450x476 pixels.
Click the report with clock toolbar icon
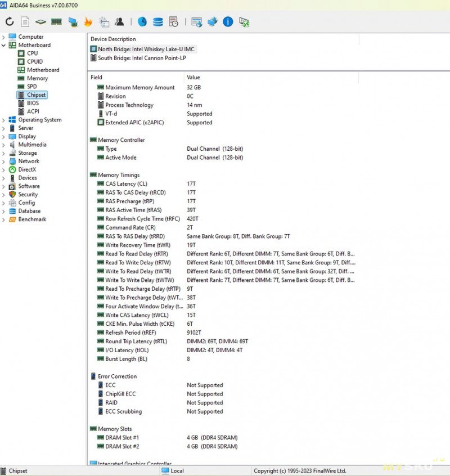[x=173, y=21]
